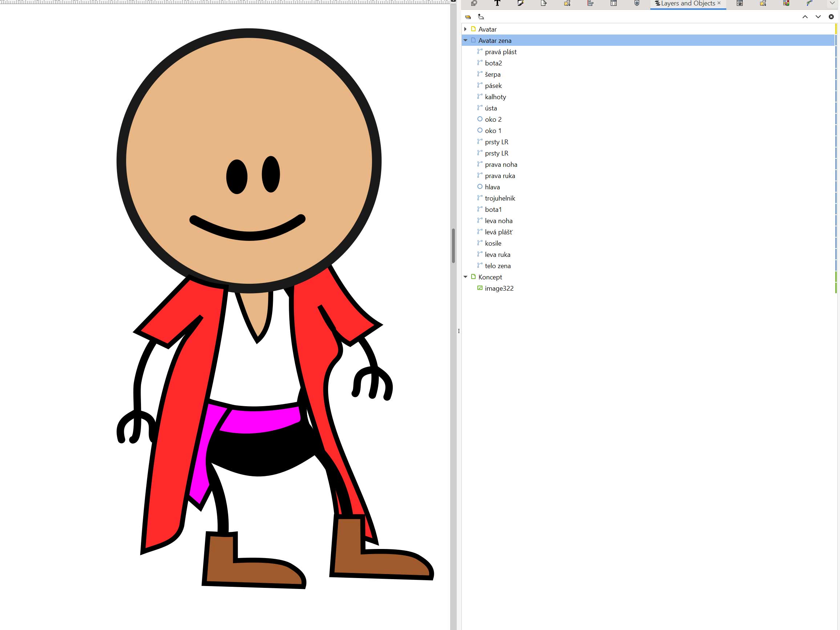Open the Swatches palette tab icon
840x630 pixels.
[x=786, y=3]
